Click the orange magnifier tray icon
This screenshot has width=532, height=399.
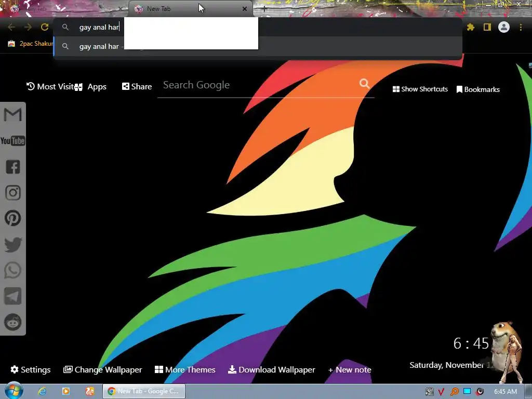454,392
